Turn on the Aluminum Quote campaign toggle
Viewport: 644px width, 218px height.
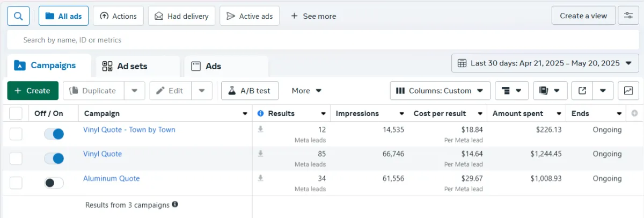point(54,183)
